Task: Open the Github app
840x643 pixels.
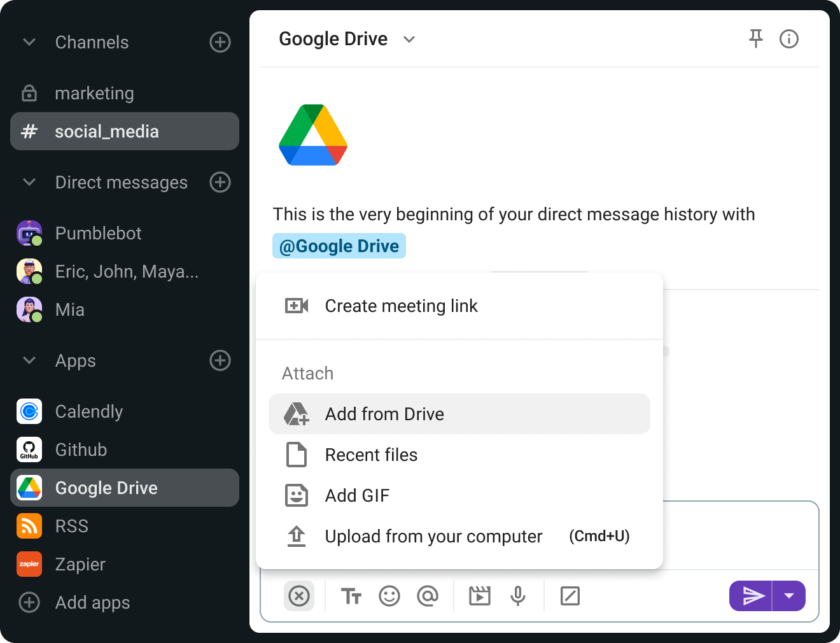Action: pos(125,449)
